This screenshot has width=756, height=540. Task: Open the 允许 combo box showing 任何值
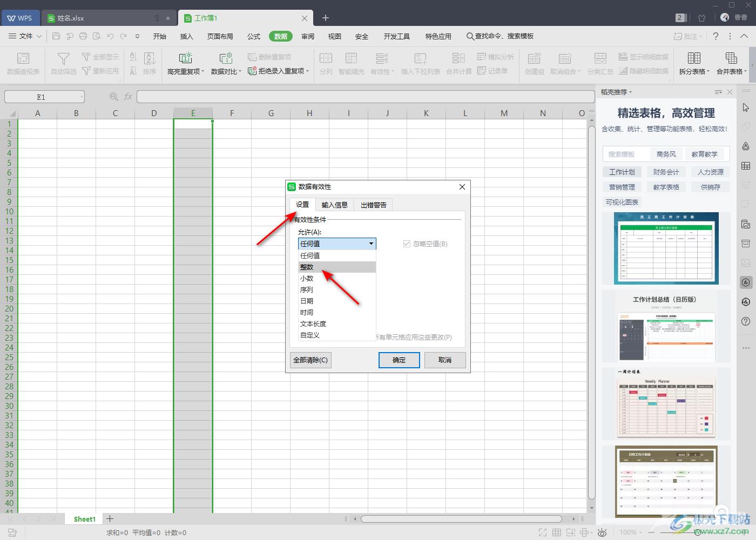coord(337,244)
